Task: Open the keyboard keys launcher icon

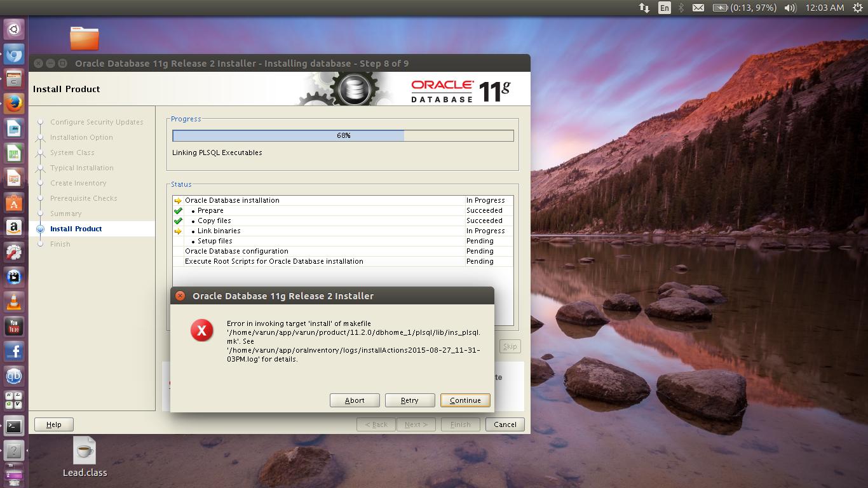Action: [x=14, y=401]
